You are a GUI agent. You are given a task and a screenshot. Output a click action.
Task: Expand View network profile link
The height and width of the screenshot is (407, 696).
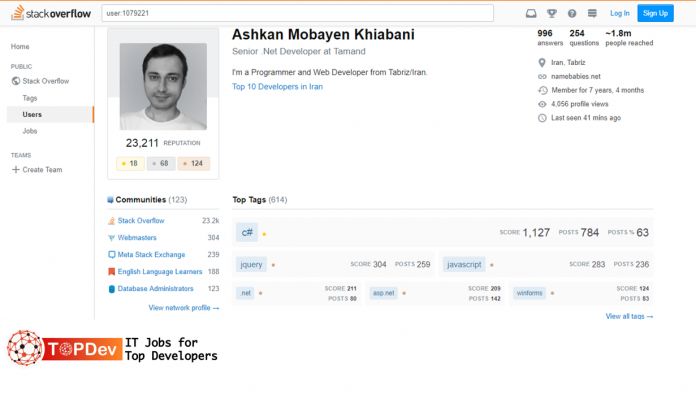[183, 308]
